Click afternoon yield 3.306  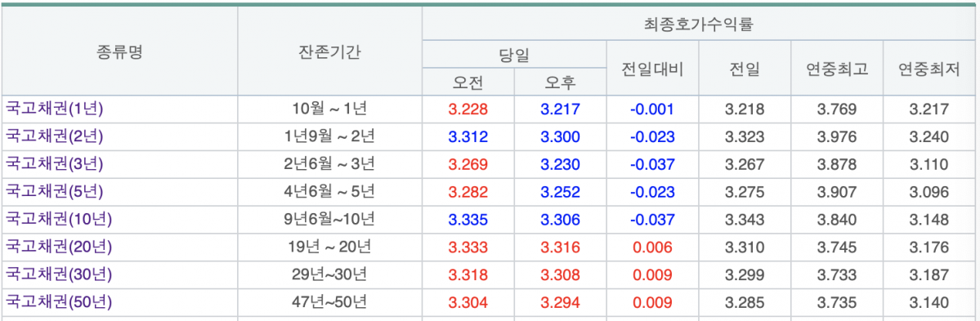(x=561, y=219)
